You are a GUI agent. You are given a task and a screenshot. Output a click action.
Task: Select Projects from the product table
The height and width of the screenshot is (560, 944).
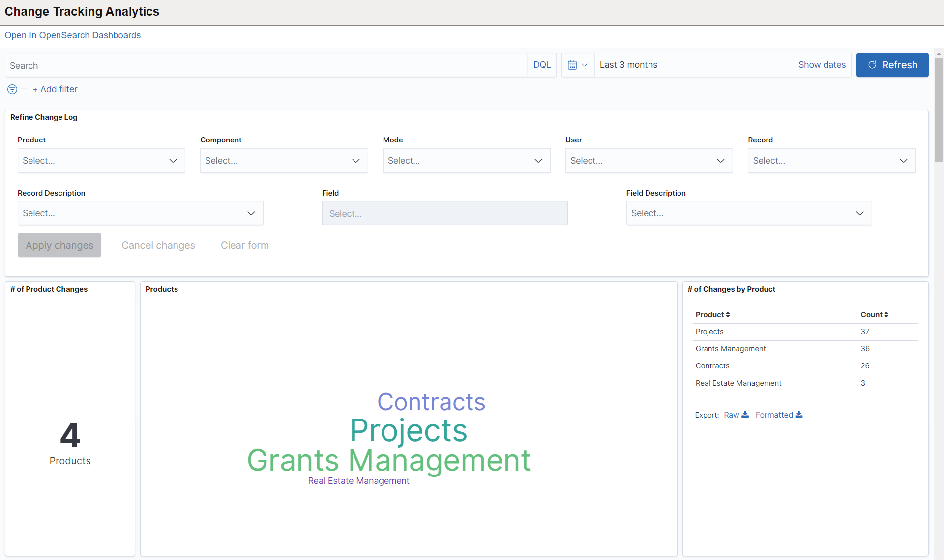[708, 331]
